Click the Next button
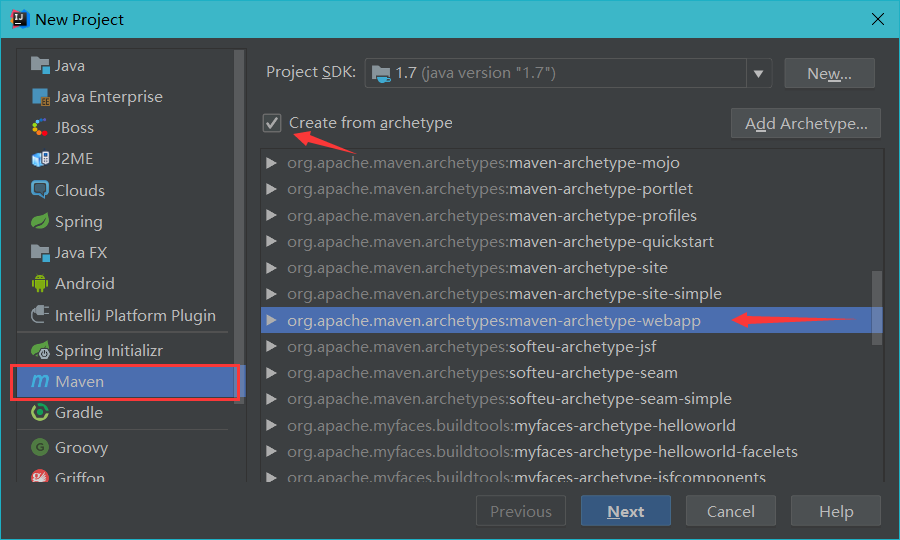Image resolution: width=900 pixels, height=540 pixels. tap(626, 511)
